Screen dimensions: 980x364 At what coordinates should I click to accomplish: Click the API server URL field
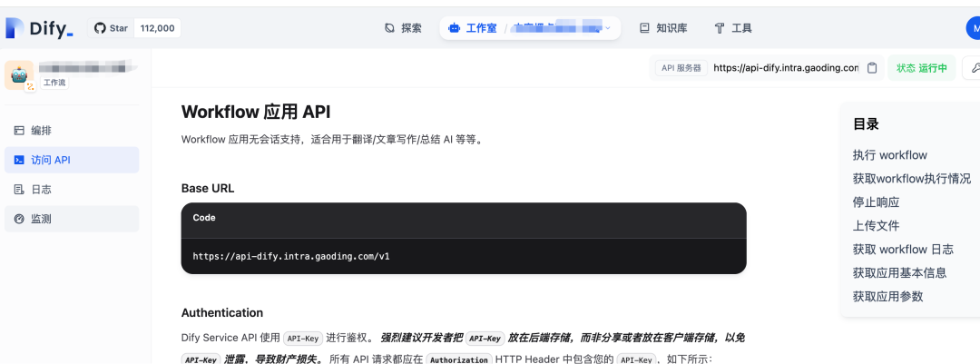click(x=786, y=68)
